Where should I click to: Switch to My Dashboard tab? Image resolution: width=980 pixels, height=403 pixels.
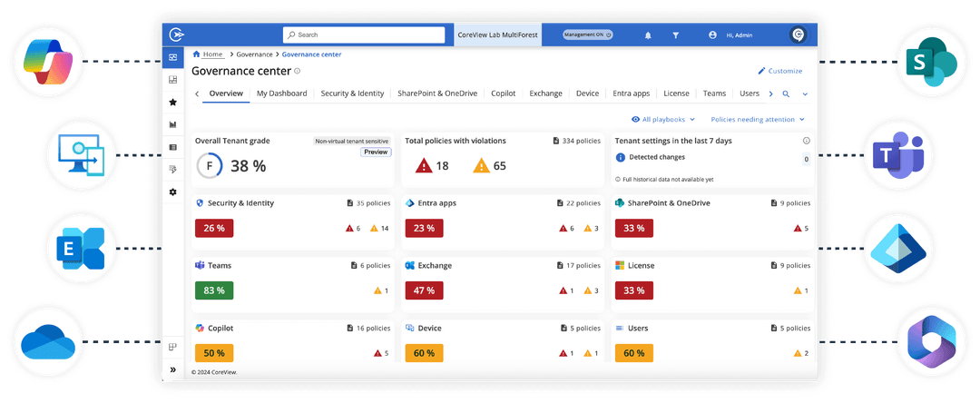pos(282,93)
